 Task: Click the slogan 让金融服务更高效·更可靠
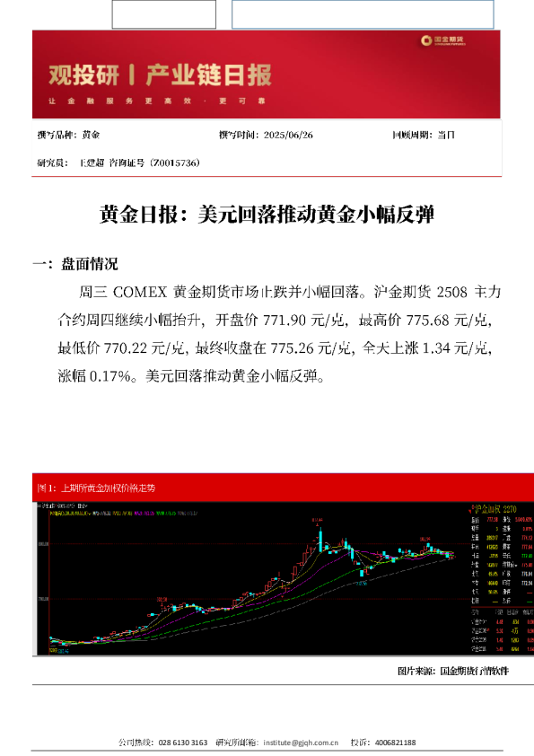[x=157, y=101]
